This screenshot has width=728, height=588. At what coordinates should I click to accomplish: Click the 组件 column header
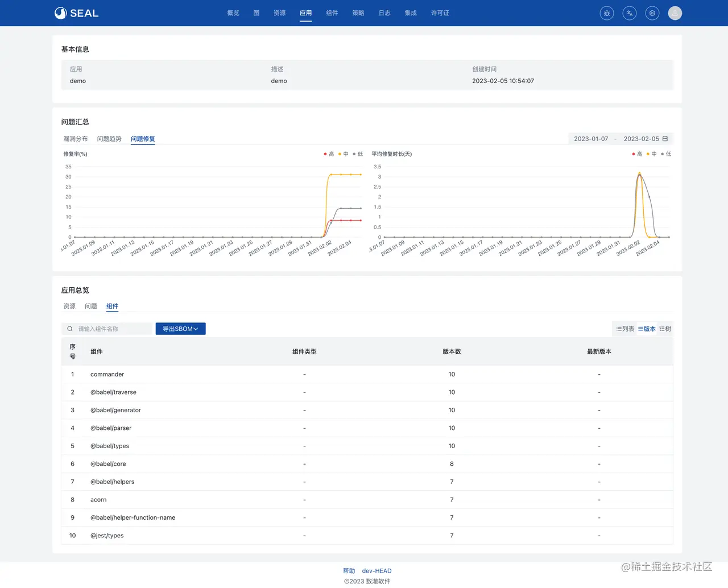point(97,351)
